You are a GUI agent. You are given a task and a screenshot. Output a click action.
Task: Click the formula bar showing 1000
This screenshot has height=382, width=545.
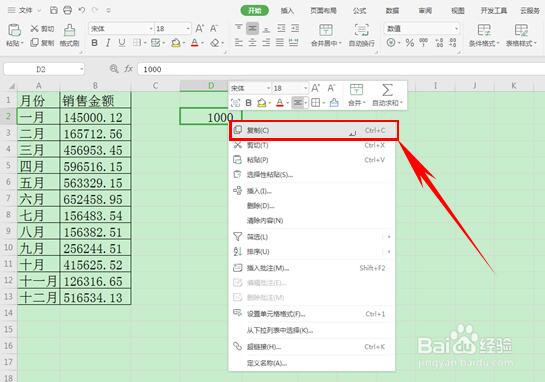(x=341, y=69)
